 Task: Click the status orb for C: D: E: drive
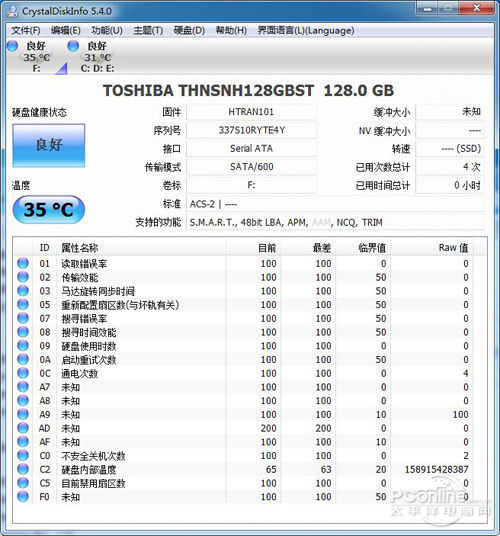73,46
